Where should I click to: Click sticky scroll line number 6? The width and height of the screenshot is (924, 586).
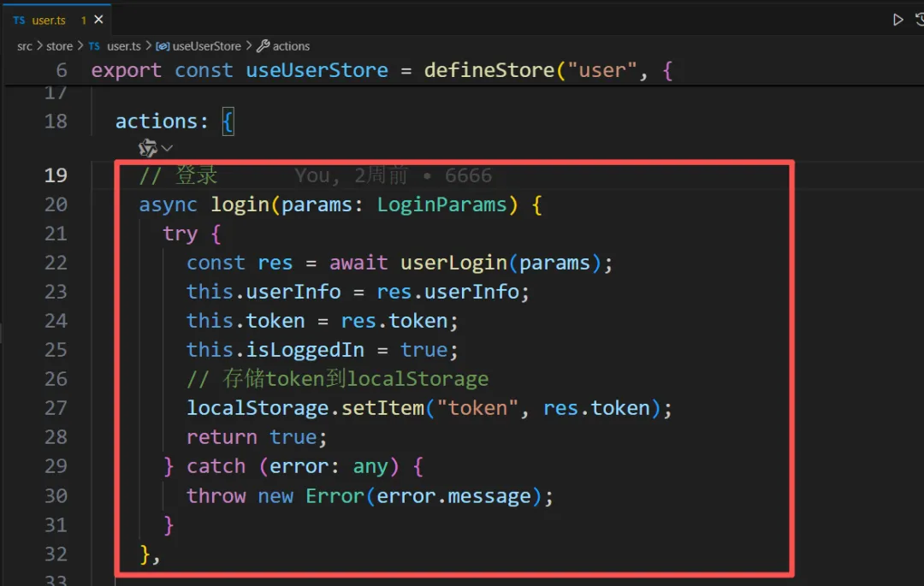pyautogui.click(x=62, y=70)
